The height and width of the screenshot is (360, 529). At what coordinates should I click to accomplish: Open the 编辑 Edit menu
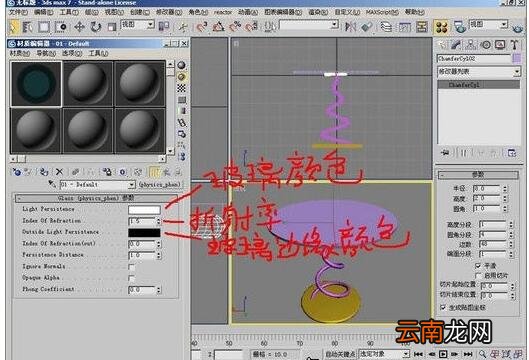[x=44, y=12]
